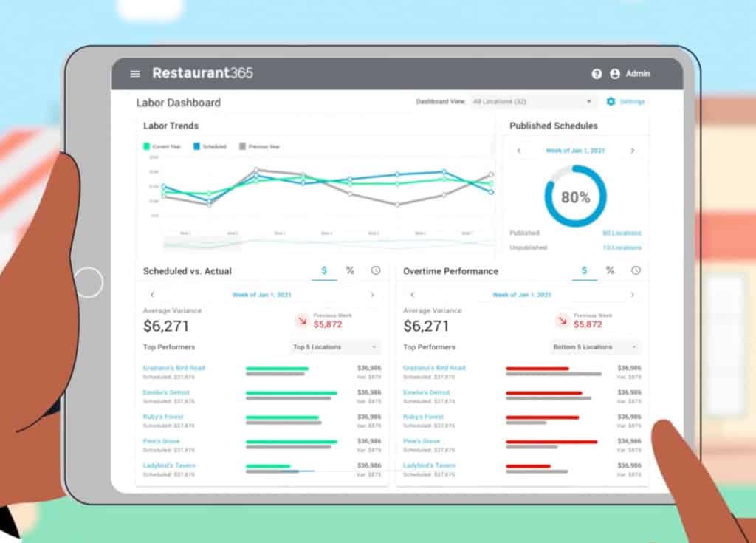Open week label in Scheduled vs. Actual

[x=262, y=295]
